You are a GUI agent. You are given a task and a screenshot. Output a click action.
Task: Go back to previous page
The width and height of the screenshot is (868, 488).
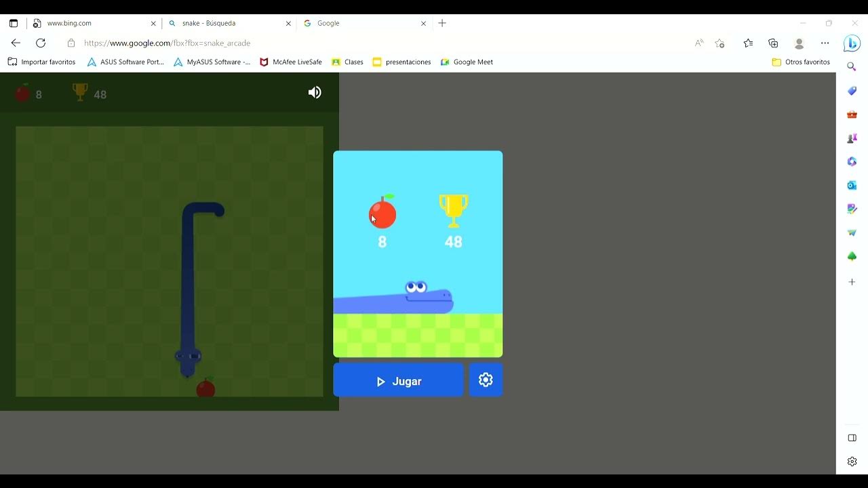pyautogui.click(x=16, y=43)
